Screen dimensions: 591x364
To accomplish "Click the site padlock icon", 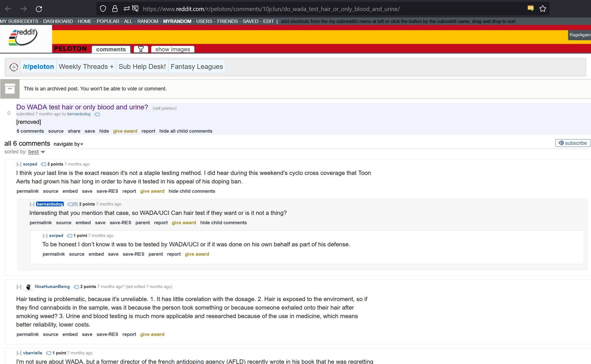I will (x=115, y=9).
